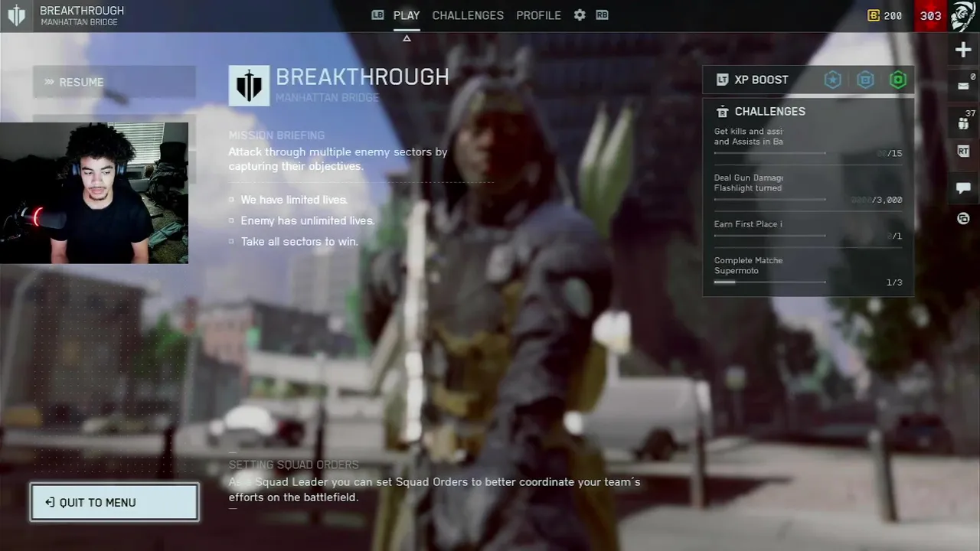This screenshot has height=551, width=980.
Task: Click the streamer webcam overlay
Action: (94, 193)
